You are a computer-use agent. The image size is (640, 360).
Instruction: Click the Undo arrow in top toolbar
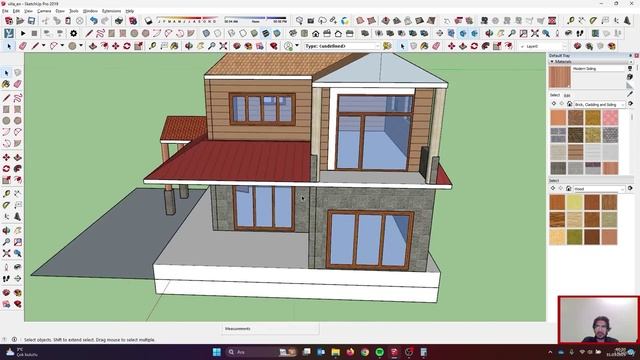pyautogui.click(x=94, y=20)
